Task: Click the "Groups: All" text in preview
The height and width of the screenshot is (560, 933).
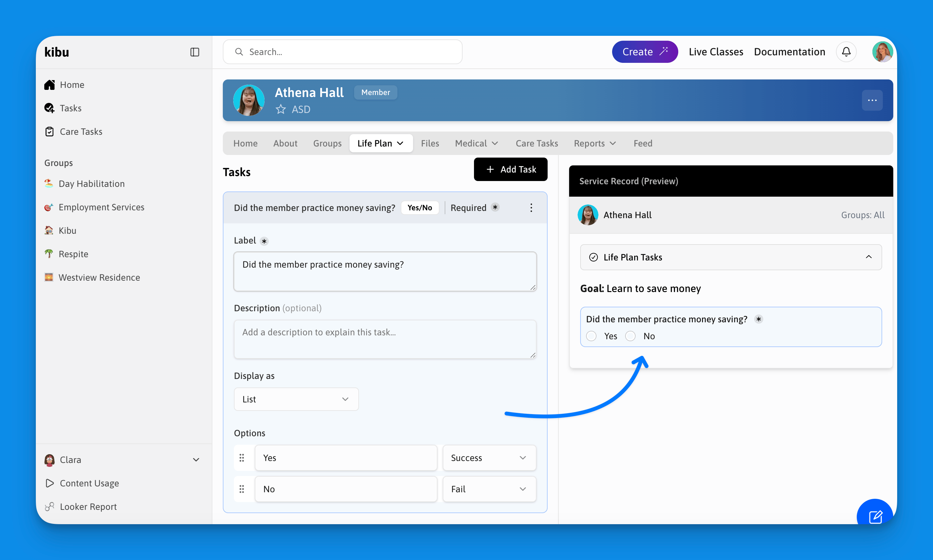Action: (x=862, y=215)
